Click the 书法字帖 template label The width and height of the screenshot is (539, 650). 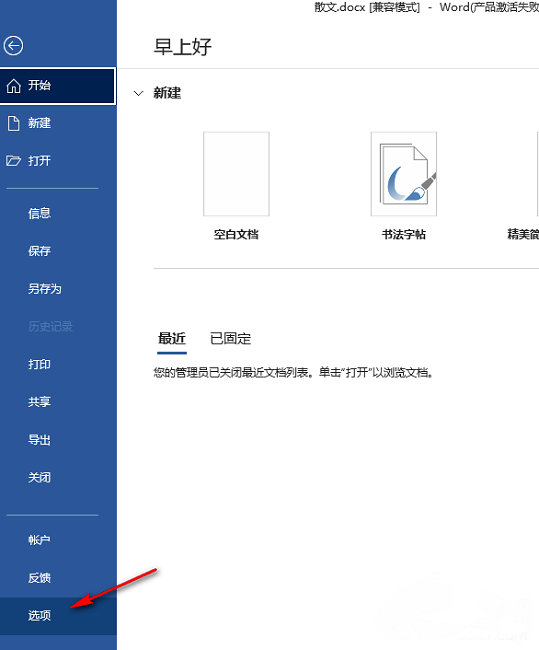(403, 235)
